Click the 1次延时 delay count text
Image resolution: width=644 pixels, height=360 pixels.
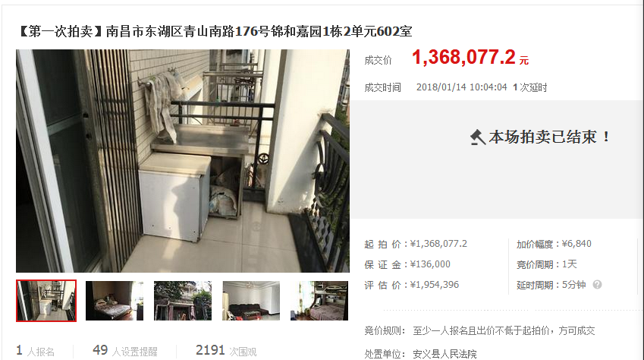tap(529, 87)
